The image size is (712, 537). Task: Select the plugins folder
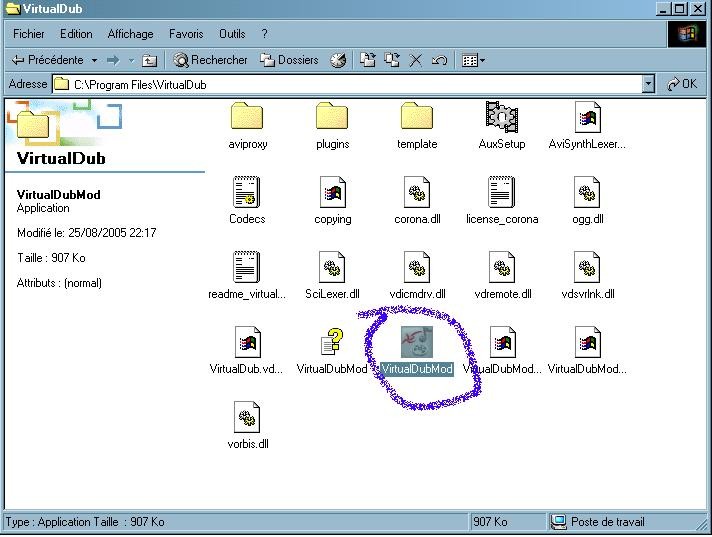pyautogui.click(x=332, y=126)
